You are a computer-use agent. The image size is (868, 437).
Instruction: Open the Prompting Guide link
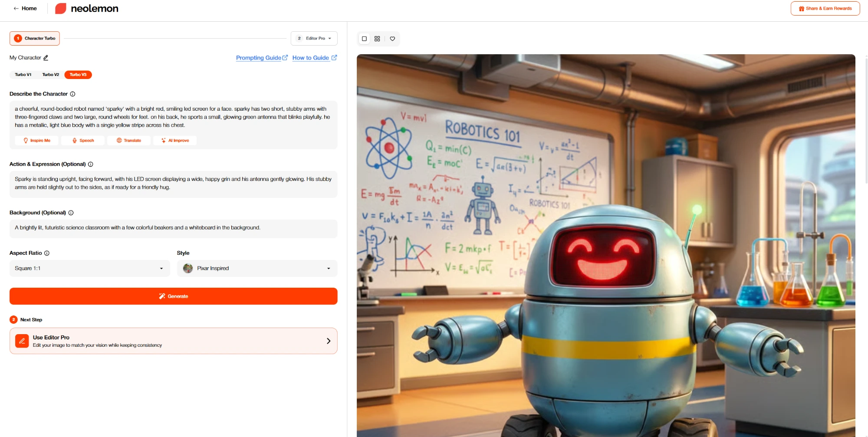[x=262, y=58]
